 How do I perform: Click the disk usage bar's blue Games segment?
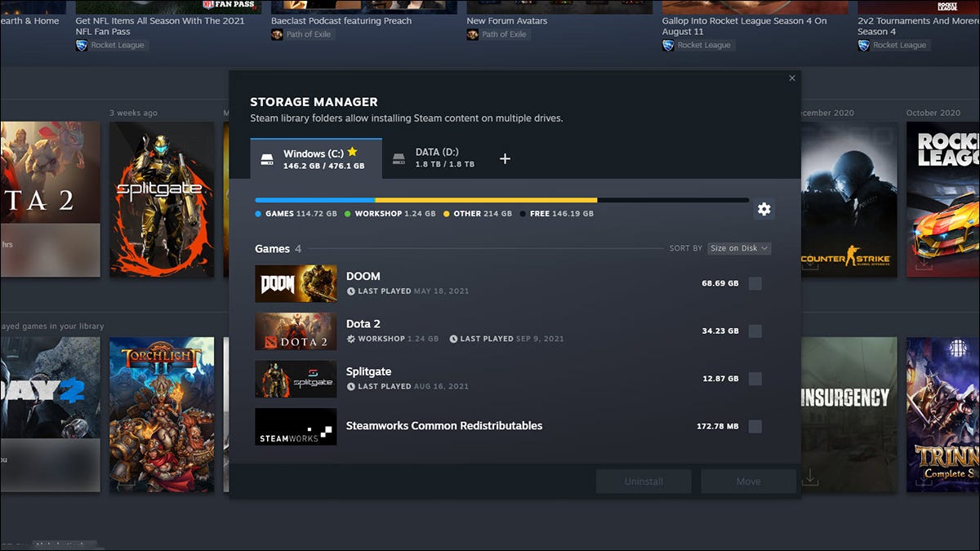(x=315, y=200)
